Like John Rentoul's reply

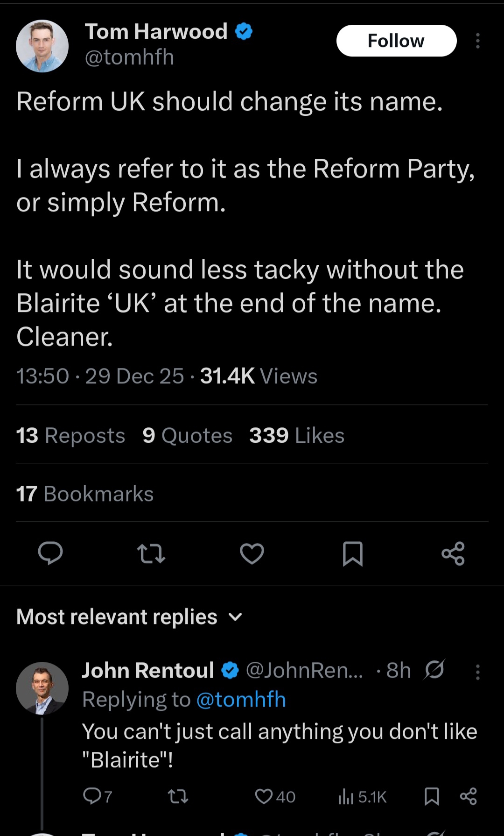click(x=264, y=796)
